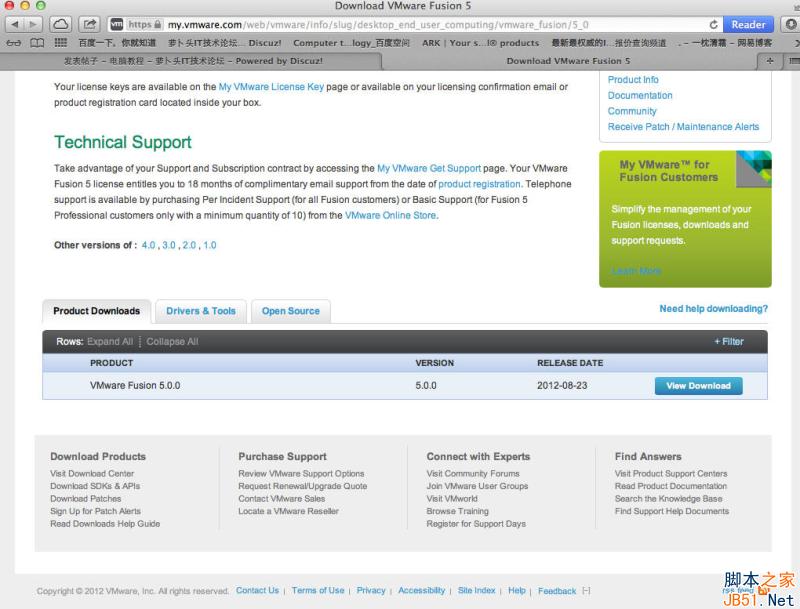
Task: Open Read Downloads Help Guide link
Action: coord(105,524)
